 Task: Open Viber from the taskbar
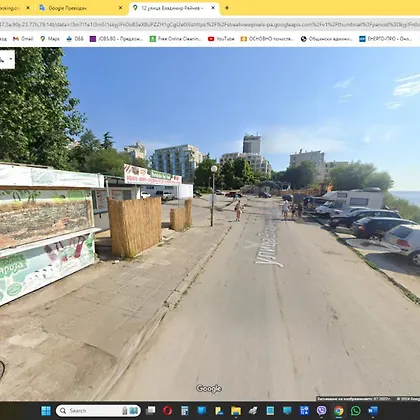321,411
